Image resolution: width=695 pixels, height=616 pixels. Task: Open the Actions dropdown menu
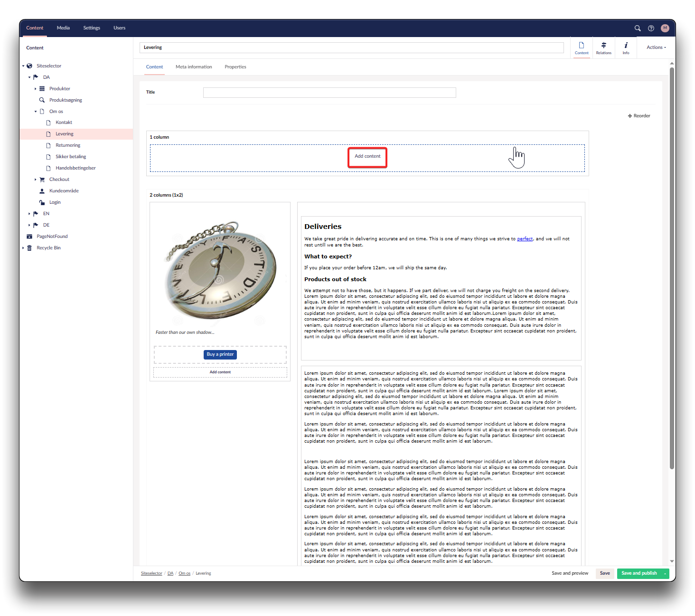pos(656,47)
